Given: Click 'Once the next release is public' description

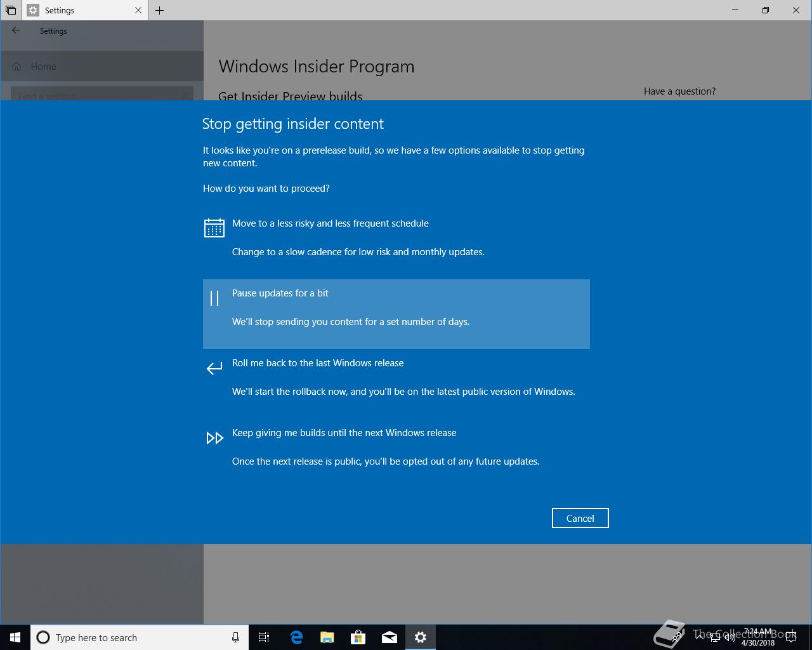Looking at the screenshot, I should (386, 461).
